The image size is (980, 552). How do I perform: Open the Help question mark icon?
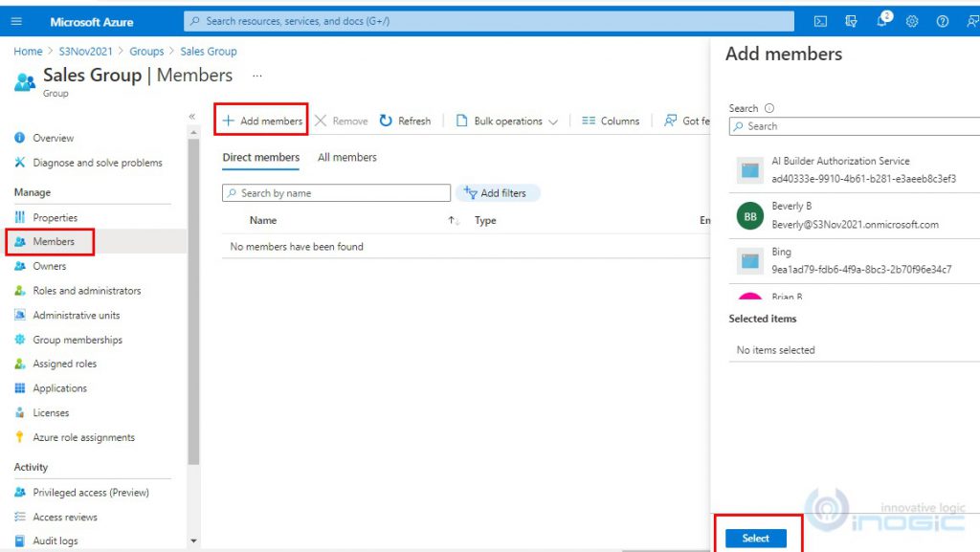pyautogui.click(x=943, y=21)
